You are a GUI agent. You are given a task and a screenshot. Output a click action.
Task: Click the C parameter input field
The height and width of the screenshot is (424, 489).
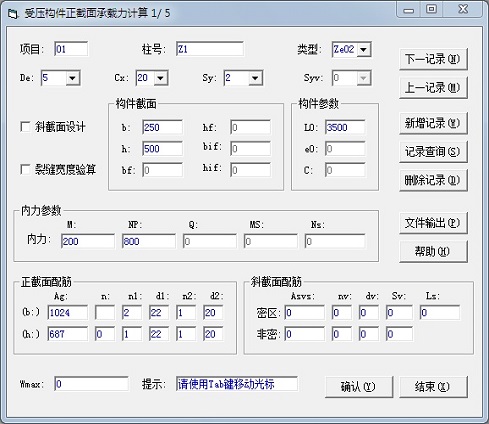pyautogui.click(x=345, y=170)
